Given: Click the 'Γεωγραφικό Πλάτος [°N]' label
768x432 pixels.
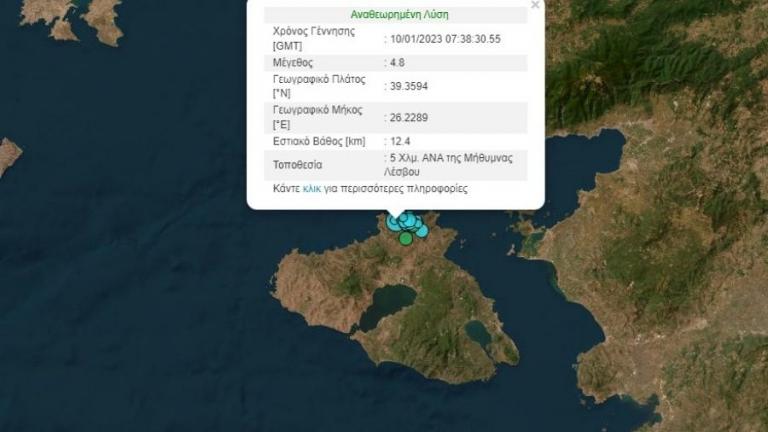Looking at the screenshot, I should (x=319, y=86).
